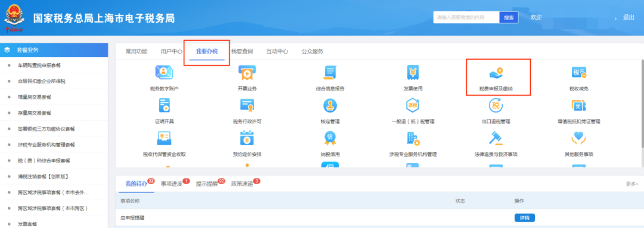644x228 pixels.
Task: Switch to the 常用功能 tab
Action: click(137, 51)
